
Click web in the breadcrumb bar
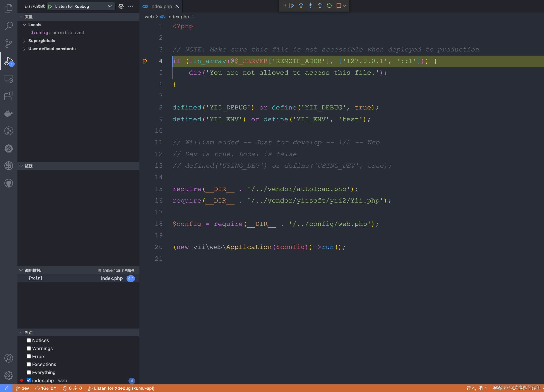point(149,17)
